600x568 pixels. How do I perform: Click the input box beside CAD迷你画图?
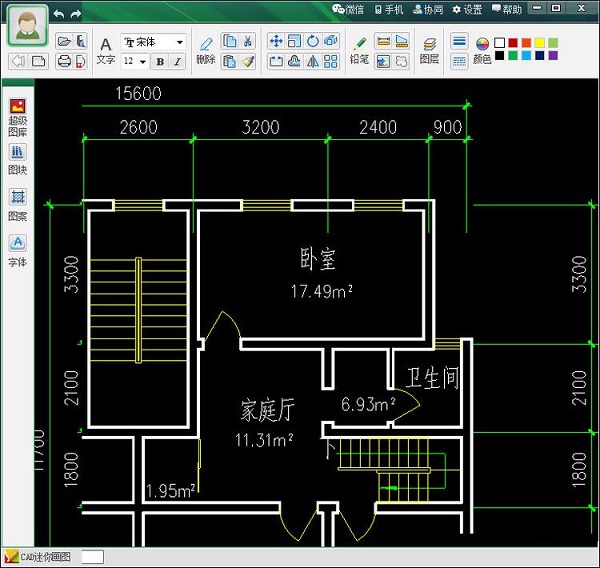[x=92, y=557]
